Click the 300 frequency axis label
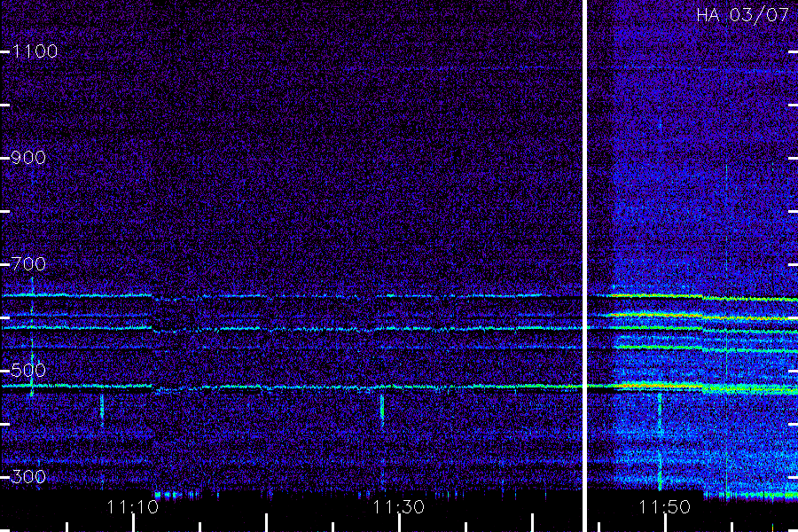Viewport: 798px width, 532px height. pyautogui.click(x=28, y=477)
